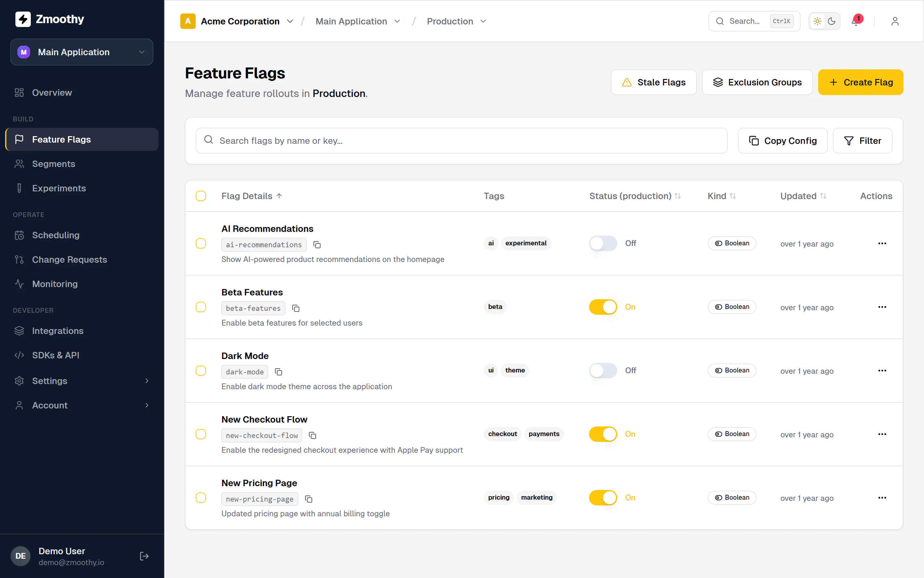Viewport: 924px width, 578px height.
Task: Open Monitoring page
Action: click(82, 284)
